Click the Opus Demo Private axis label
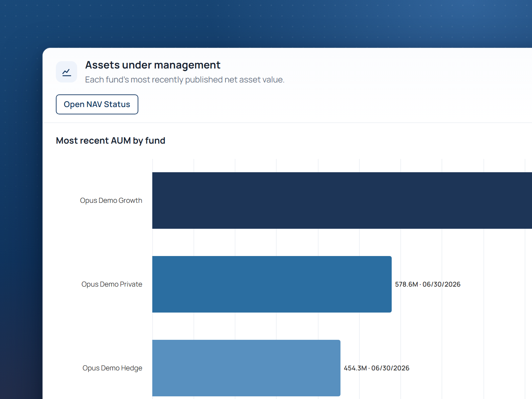The image size is (532, 399). click(112, 284)
